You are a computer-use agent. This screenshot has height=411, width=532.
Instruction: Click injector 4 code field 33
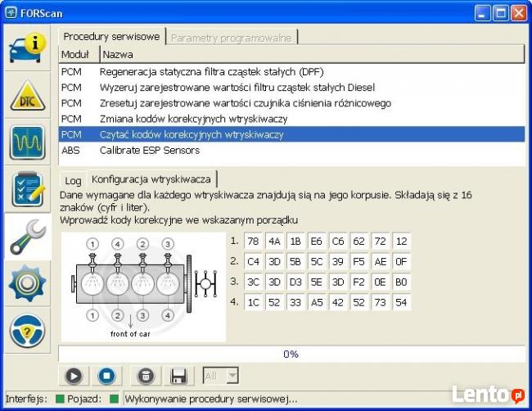tap(295, 302)
